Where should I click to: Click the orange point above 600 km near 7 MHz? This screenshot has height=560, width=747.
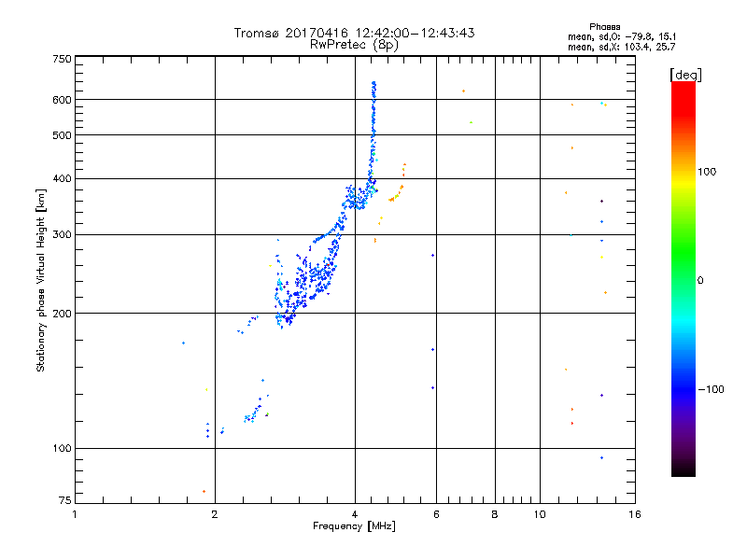point(463,91)
